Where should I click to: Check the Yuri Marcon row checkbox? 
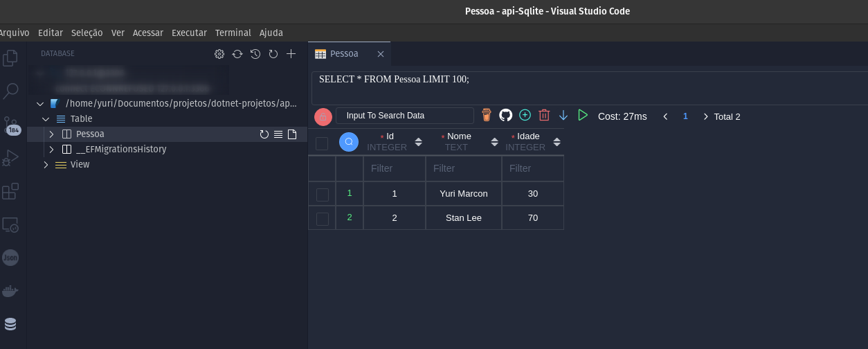[322, 195]
